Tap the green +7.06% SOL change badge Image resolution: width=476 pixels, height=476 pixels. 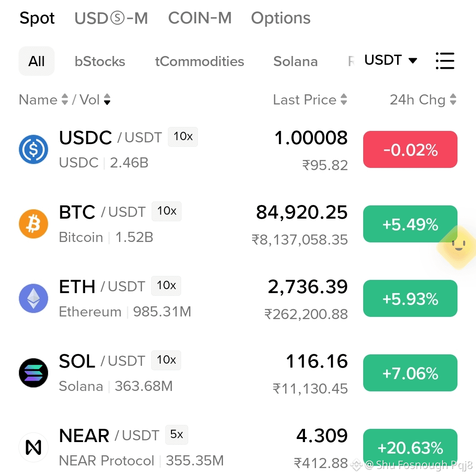point(410,373)
